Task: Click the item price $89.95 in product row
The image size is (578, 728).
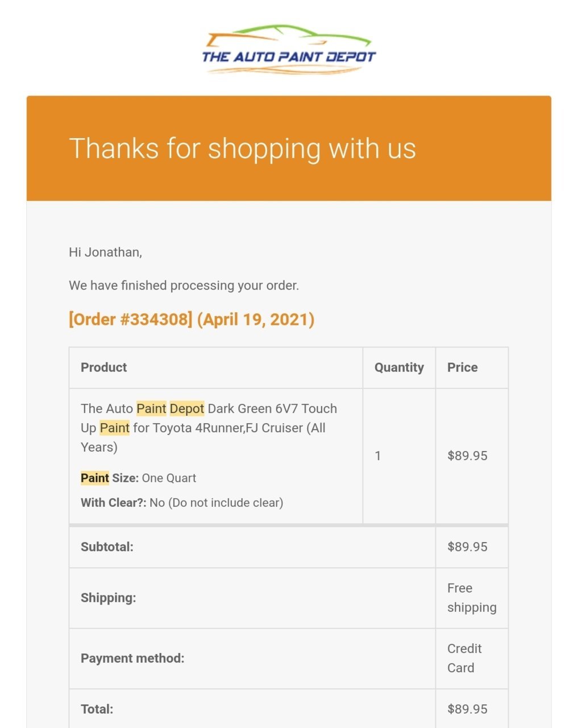Action: (x=468, y=456)
